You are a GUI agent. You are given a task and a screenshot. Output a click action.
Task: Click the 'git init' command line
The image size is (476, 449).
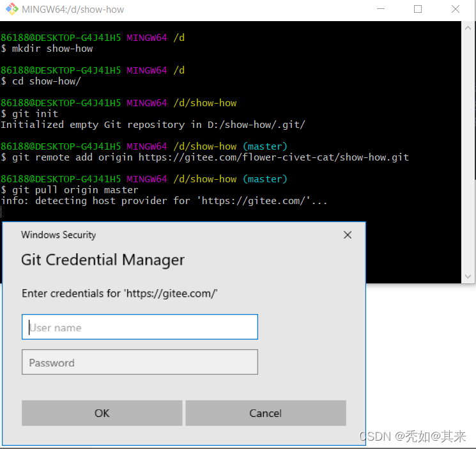tap(29, 114)
